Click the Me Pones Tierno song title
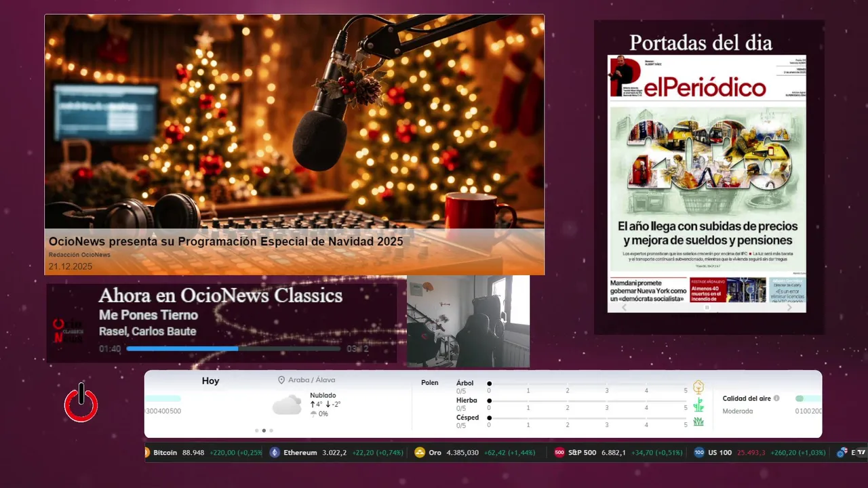This screenshot has width=868, height=488. point(149,315)
